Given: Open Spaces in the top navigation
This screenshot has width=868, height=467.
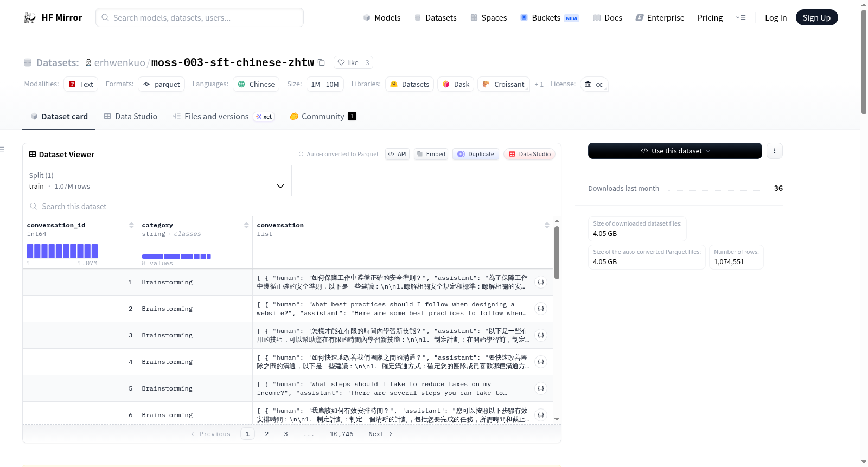Looking at the screenshot, I should [488, 17].
